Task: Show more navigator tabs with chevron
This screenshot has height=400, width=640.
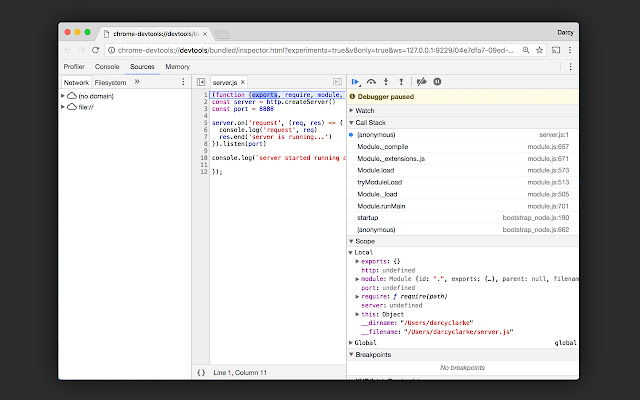Action: (x=137, y=82)
